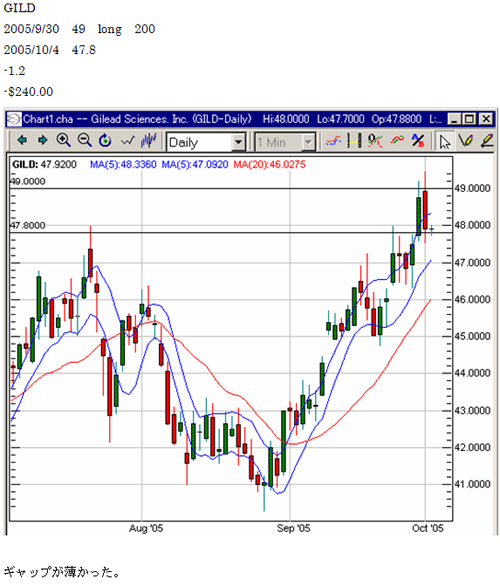
Task: Zoom out with the minus magnifier
Action: [x=84, y=141]
